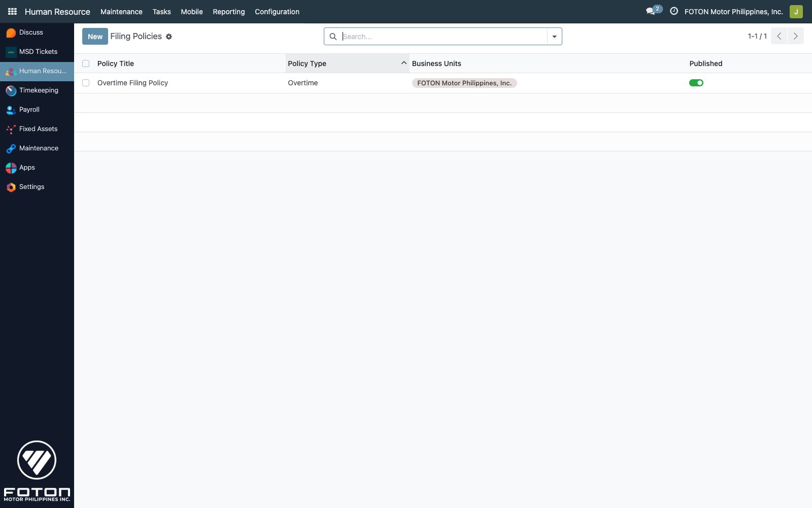Image resolution: width=812 pixels, height=508 pixels.
Task: Sort by the Policy Type column header
Action: pos(307,63)
